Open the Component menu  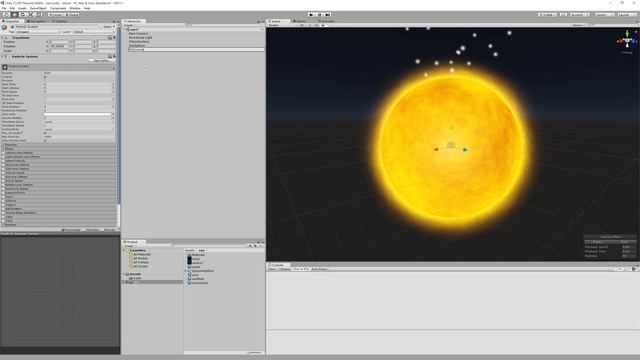point(58,8)
